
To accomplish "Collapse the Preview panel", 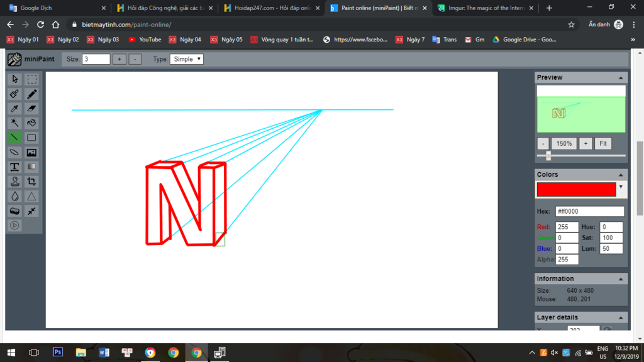I will tap(621, 77).
